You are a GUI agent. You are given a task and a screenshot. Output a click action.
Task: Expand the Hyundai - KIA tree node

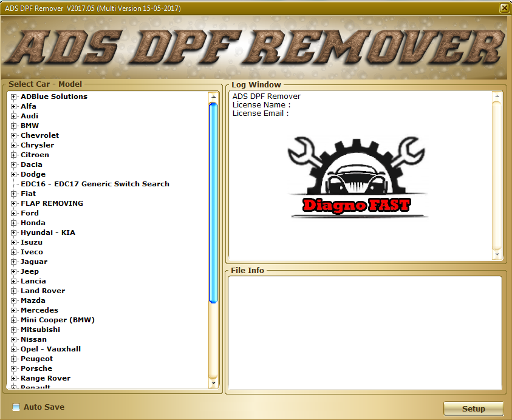(14, 232)
